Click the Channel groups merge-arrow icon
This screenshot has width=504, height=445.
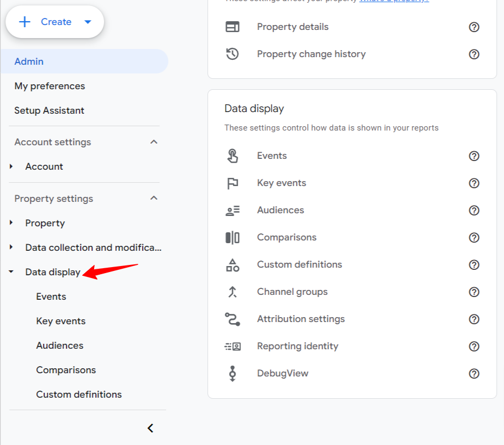(x=232, y=292)
